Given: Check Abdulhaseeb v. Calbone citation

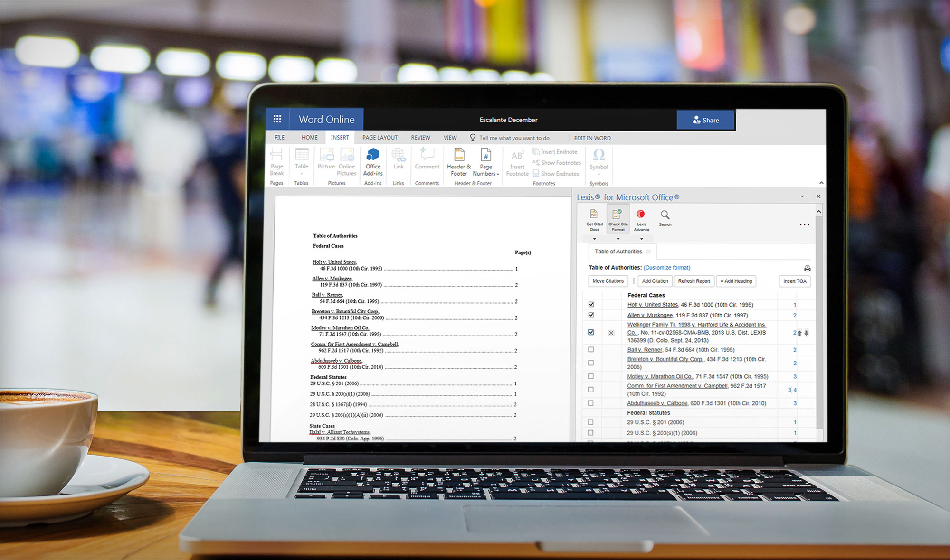Looking at the screenshot, I should click(x=590, y=403).
